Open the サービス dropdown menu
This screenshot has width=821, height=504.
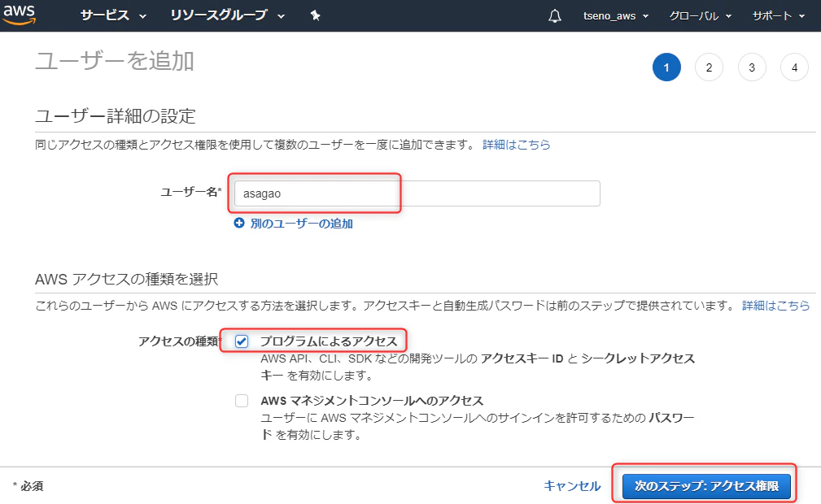113,15
